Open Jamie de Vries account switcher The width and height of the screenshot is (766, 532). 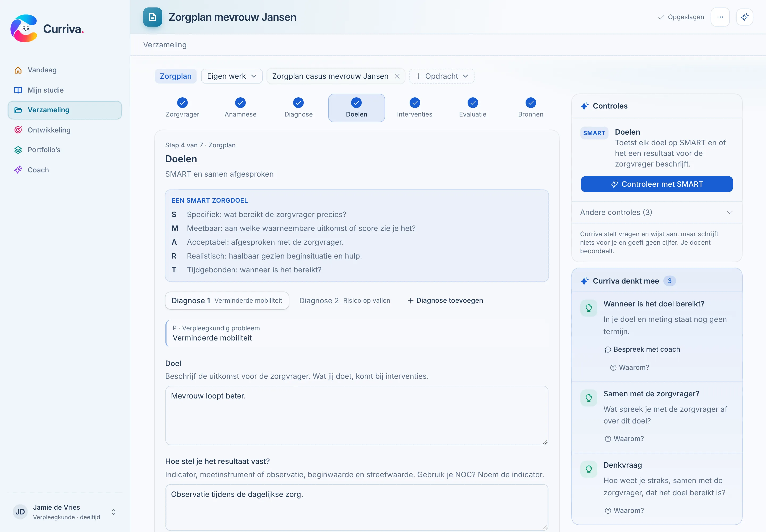(x=65, y=512)
